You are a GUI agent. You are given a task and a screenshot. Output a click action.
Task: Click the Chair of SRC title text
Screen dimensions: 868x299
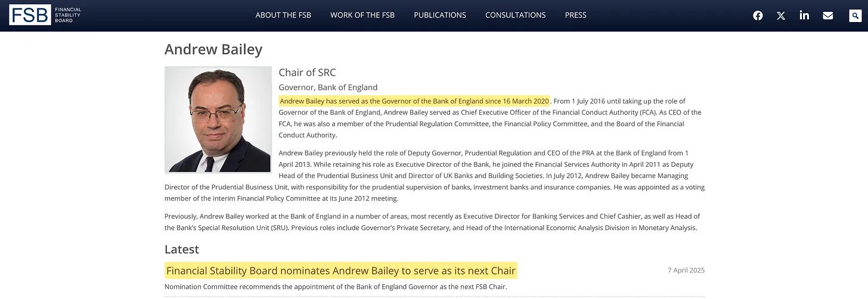coord(307,73)
